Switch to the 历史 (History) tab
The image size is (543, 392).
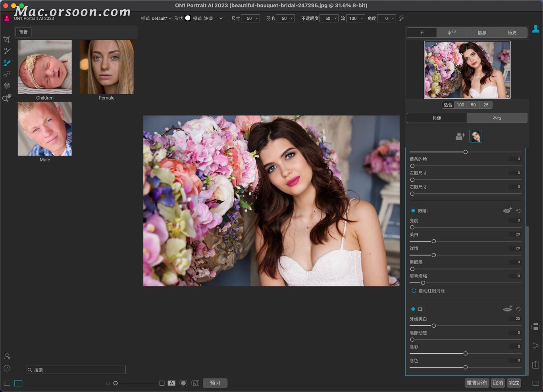[512, 33]
